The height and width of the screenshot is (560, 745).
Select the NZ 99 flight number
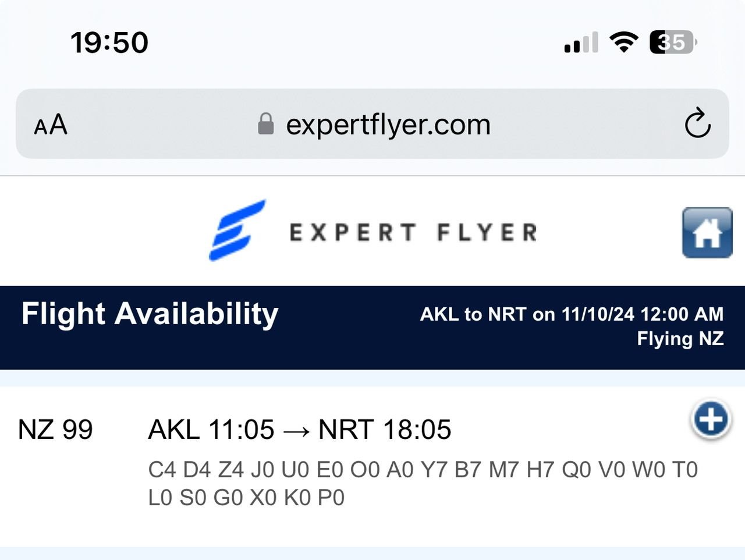click(x=55, y=430)
